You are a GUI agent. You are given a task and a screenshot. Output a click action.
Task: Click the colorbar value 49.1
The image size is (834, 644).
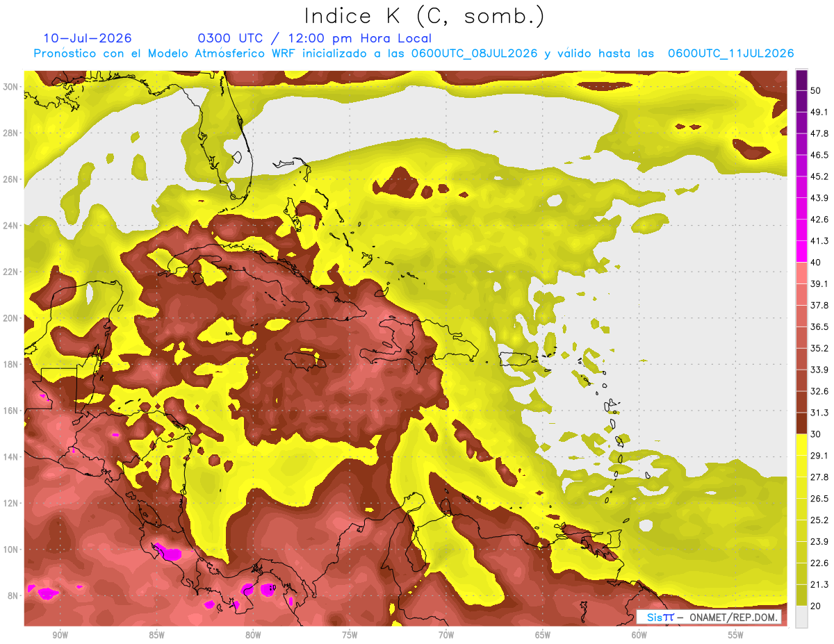(819, 112)
